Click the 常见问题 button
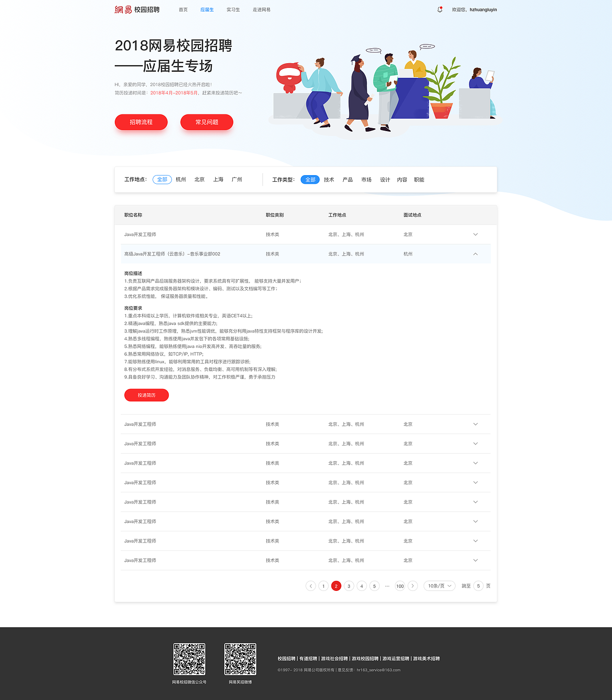 click(207, 122)
